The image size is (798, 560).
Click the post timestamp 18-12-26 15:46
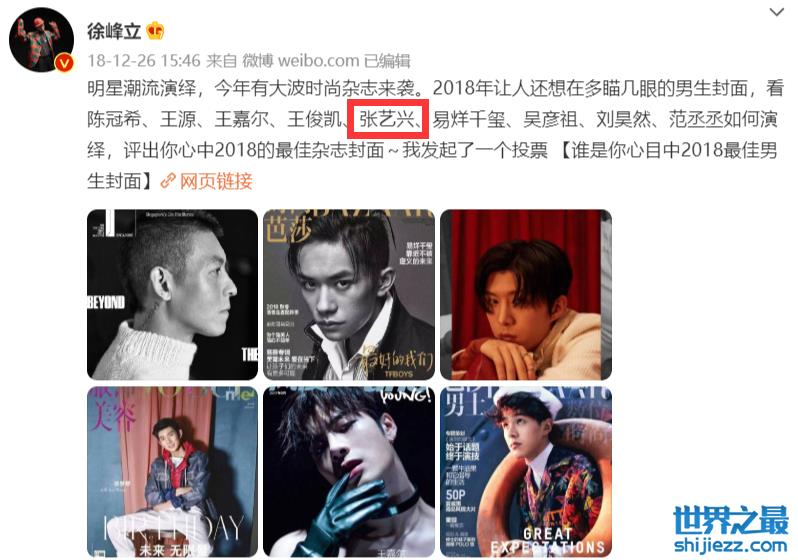click(x=144, y=61)
